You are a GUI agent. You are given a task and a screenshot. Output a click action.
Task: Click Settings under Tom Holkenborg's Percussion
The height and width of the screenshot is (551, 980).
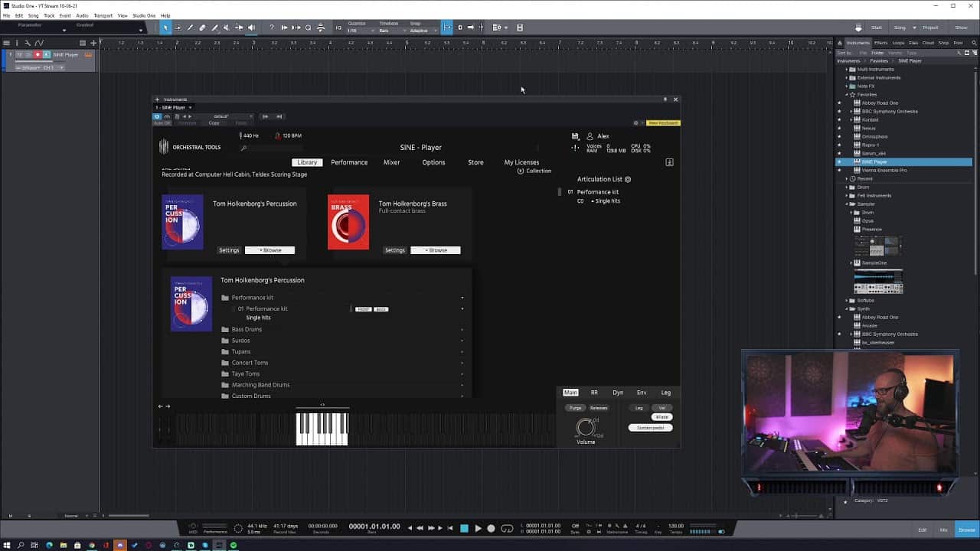coord(229,250)
